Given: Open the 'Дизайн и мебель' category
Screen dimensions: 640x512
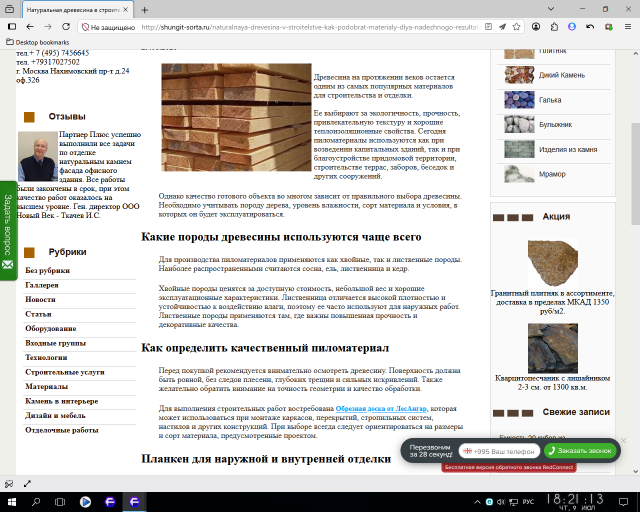Looking at the screenshot, I should (55, 415).
